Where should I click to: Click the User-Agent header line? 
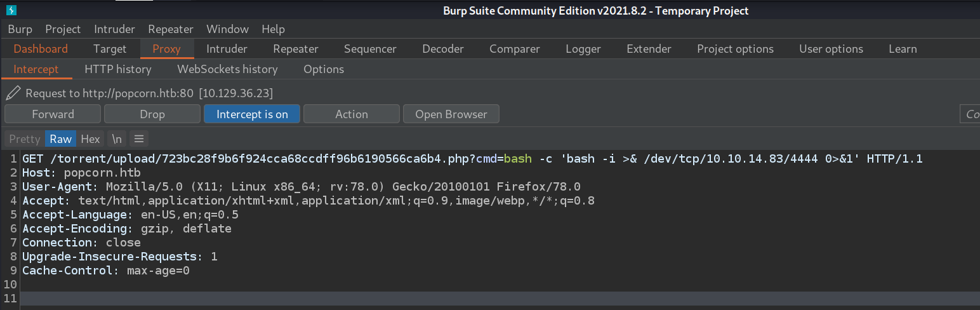(301, 186)
